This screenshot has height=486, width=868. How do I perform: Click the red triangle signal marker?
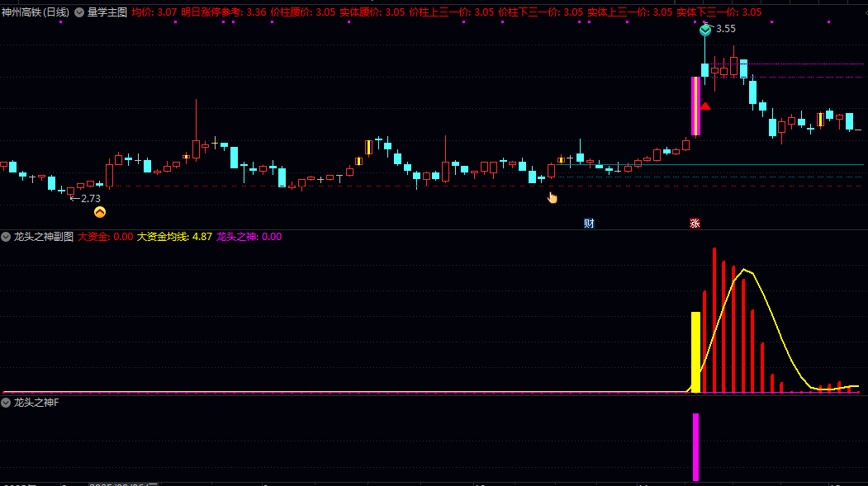click(705, 106)
